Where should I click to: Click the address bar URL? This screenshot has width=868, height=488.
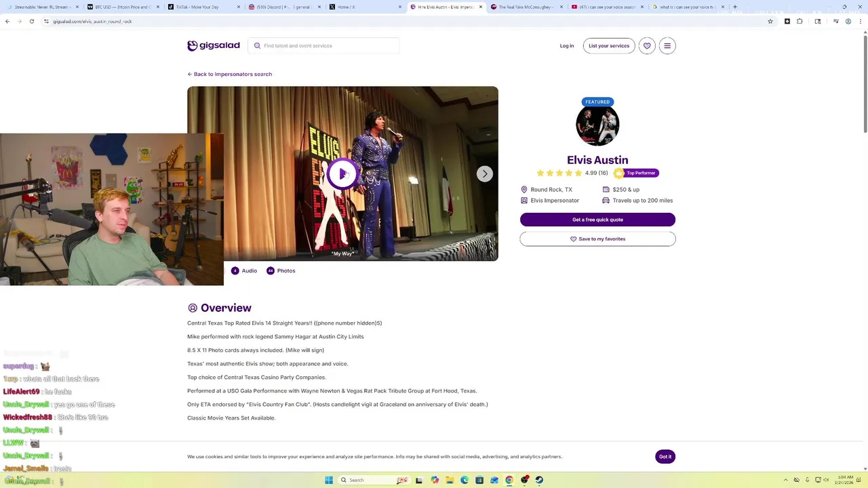tap(92, 21)
